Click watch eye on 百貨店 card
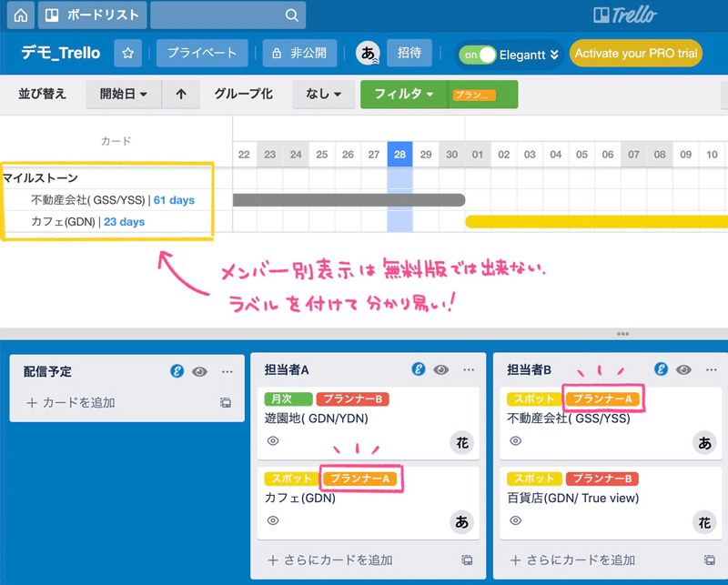This screenshot has width=728, height=585. (x=515, y=520)
